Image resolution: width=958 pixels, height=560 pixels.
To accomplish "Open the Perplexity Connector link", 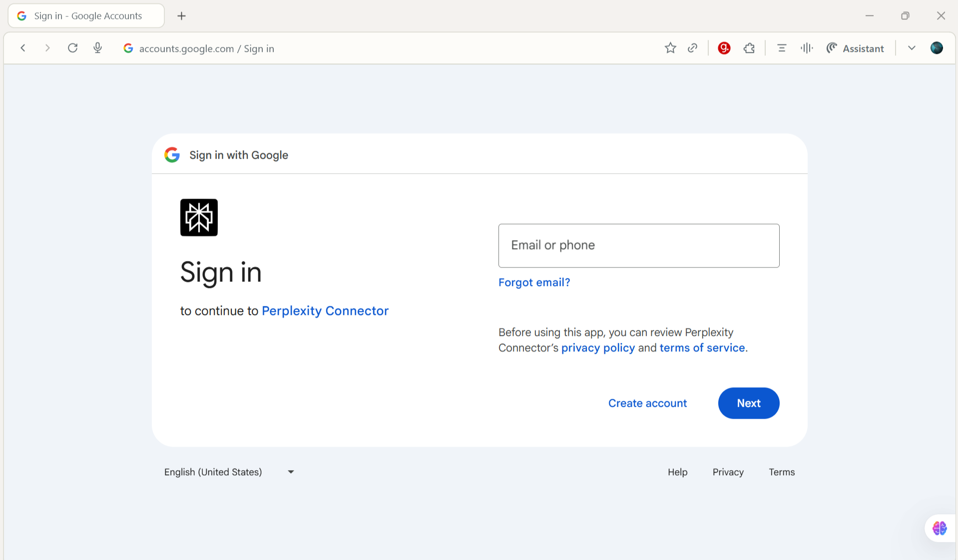I will click(x=325, y=310).
